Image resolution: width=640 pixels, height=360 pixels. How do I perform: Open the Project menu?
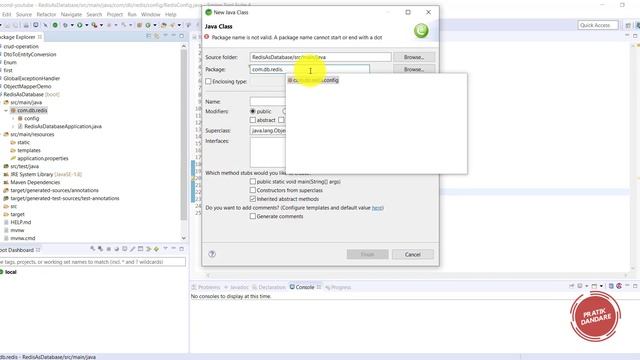click(x=115, y=14)
